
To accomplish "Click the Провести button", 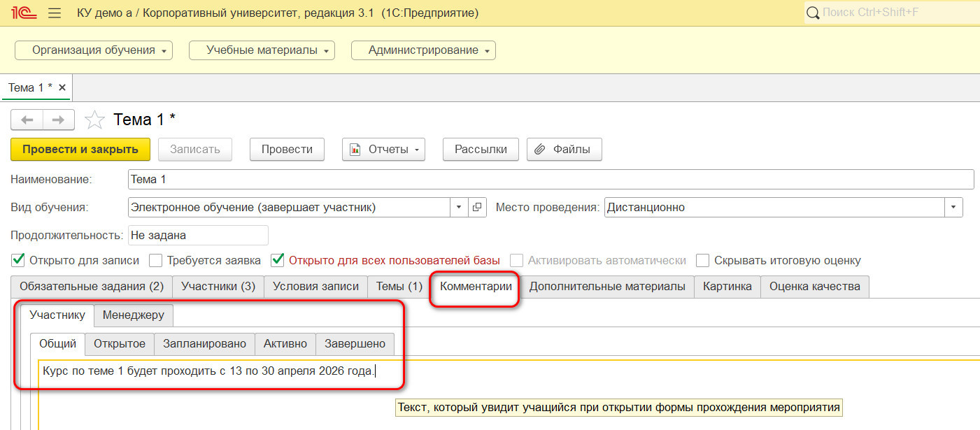I will (287, 149).
